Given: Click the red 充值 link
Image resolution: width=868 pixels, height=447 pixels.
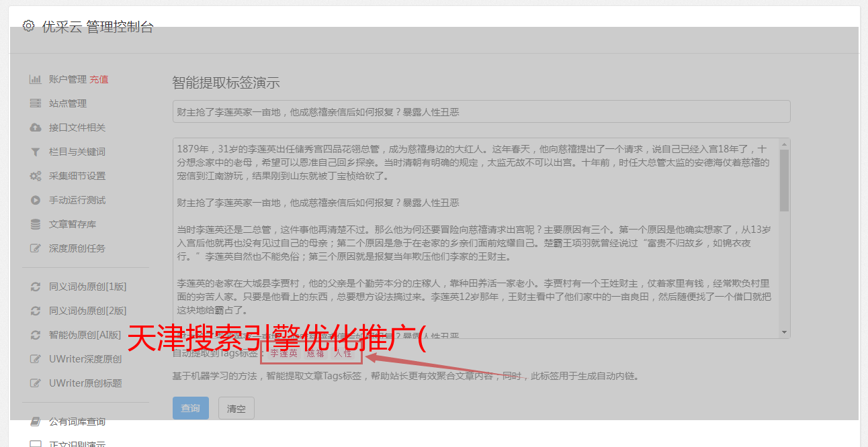Looking at the screenshot, I should [x=99, y=79].
